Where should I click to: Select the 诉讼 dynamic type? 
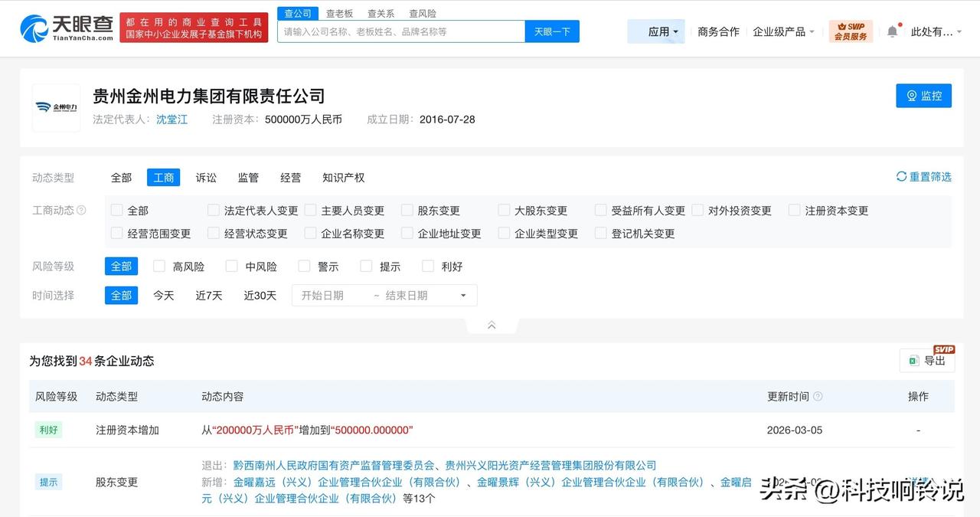(x=206, y=178)
